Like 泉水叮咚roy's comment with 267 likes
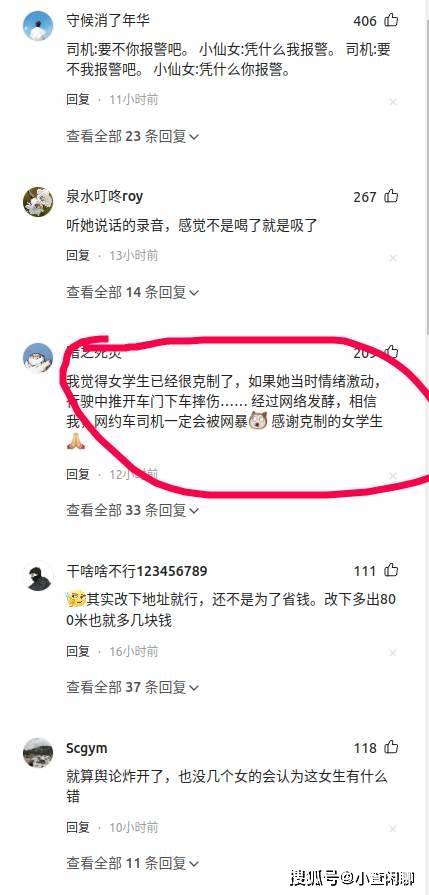 click(x=391, y=196)
